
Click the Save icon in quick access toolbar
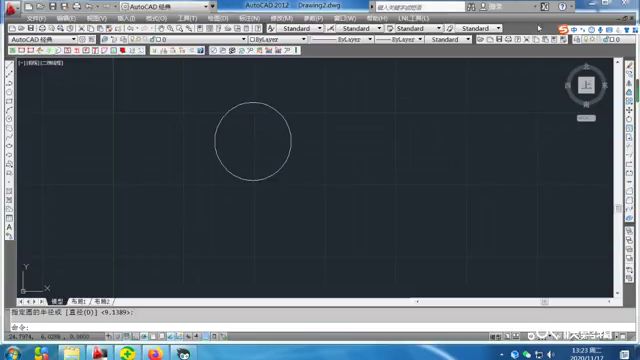[53, 7]
